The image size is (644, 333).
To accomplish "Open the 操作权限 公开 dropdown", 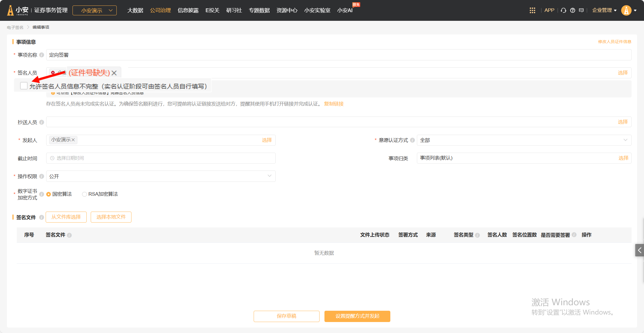I will pos(161,176).
